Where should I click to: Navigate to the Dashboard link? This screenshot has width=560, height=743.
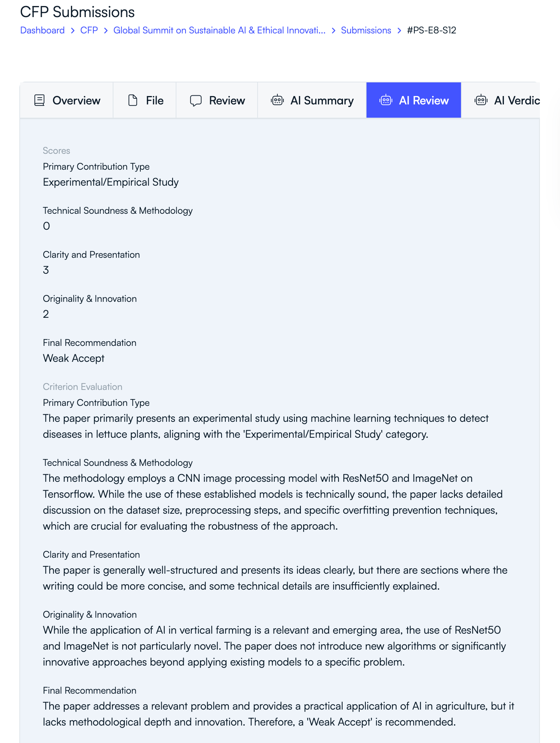[x=42, y=30]
